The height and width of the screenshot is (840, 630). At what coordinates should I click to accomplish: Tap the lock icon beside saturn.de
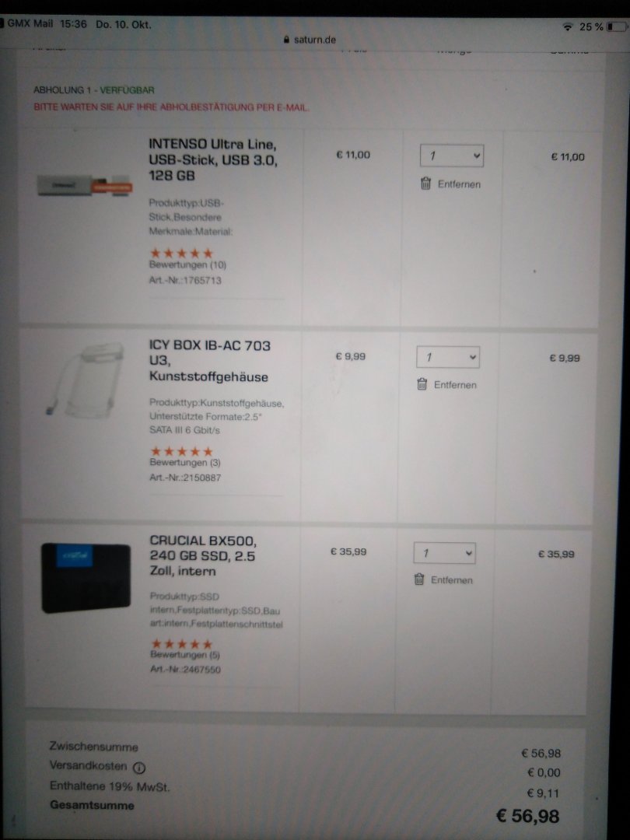(x=286, y=40)
